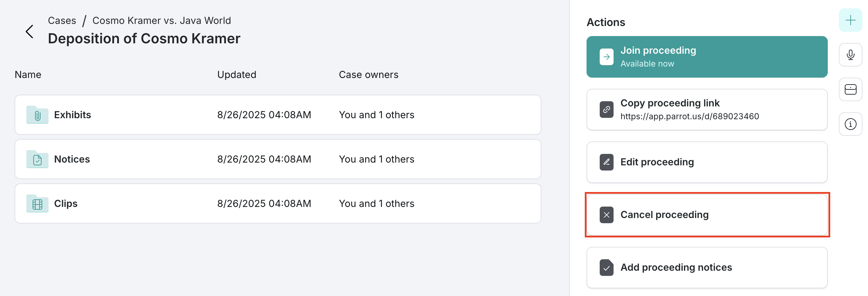Open the Clips row name
Screen dimensions: 868x296
tap(66, 203)
